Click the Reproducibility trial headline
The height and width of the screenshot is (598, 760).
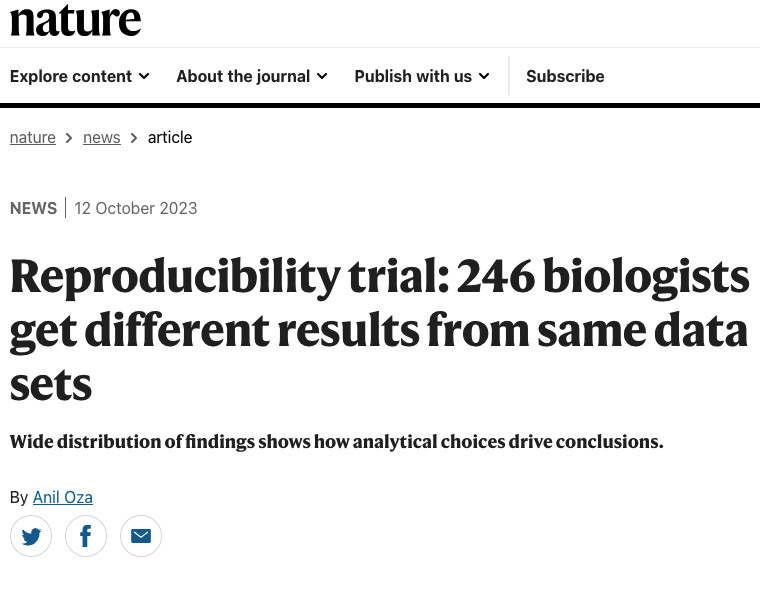379,329
